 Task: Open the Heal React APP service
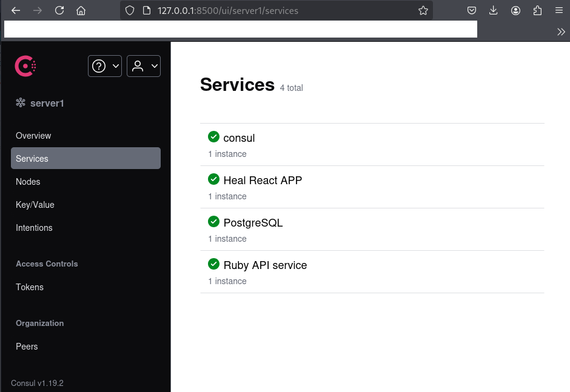click(263, 181)
